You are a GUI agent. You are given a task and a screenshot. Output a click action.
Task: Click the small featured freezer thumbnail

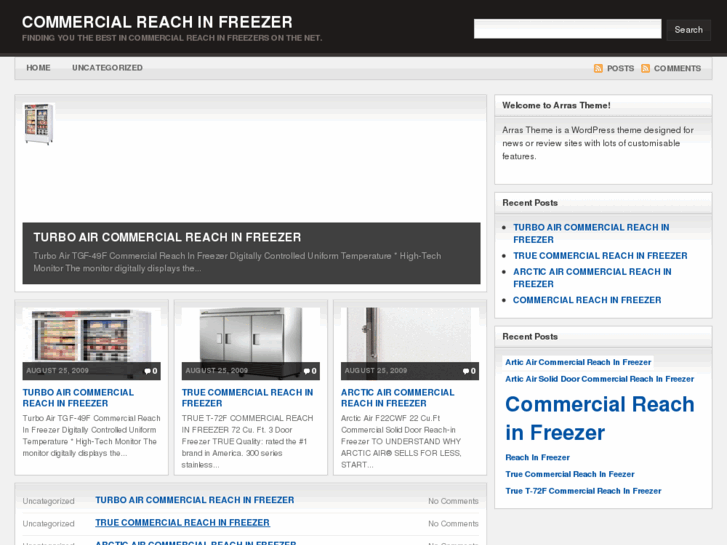coord(38,124)
